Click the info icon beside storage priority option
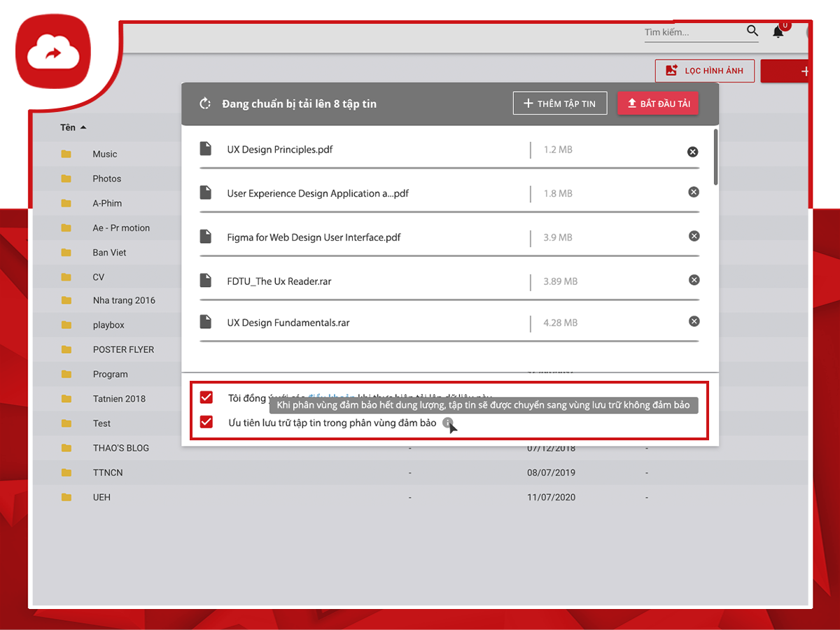Viewport: 840px width, 630px height. (447, 423)
